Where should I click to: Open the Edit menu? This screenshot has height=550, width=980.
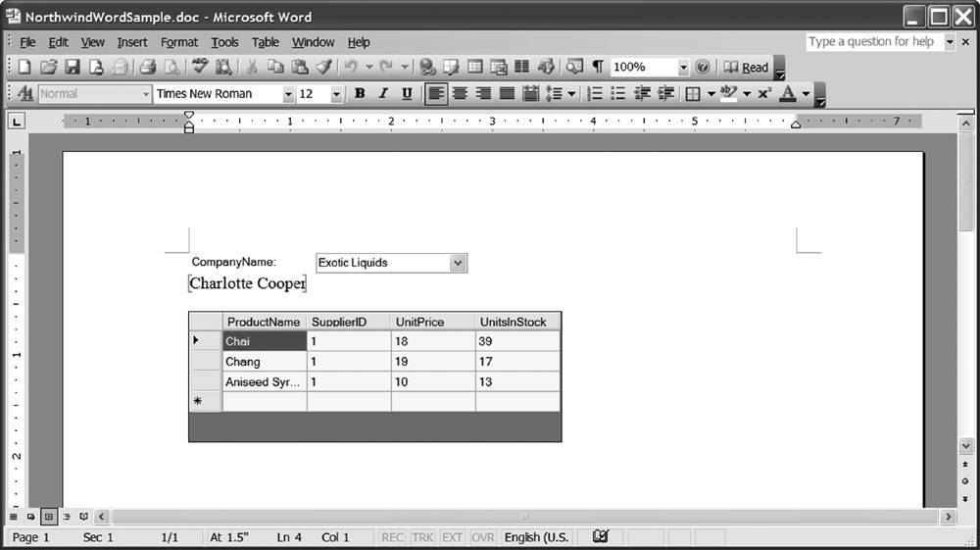tap(58, 42)
